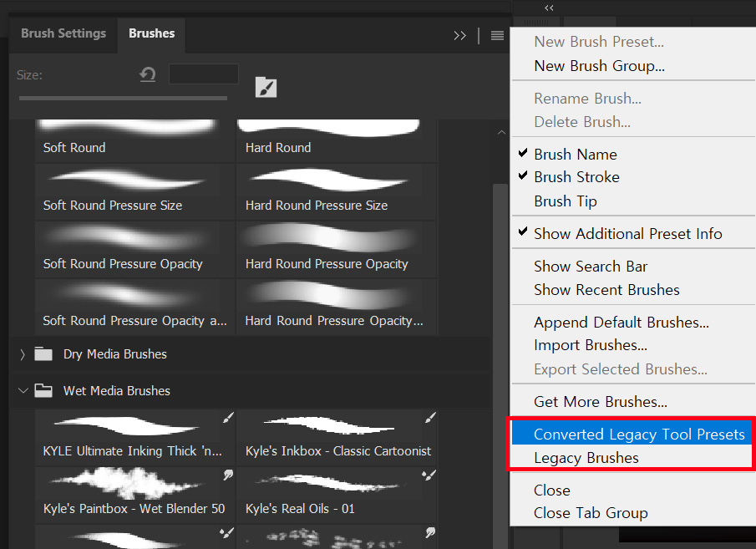Click the Wet Media Brushes label
The image size is (756, 549).
click(x=117, y=391)
